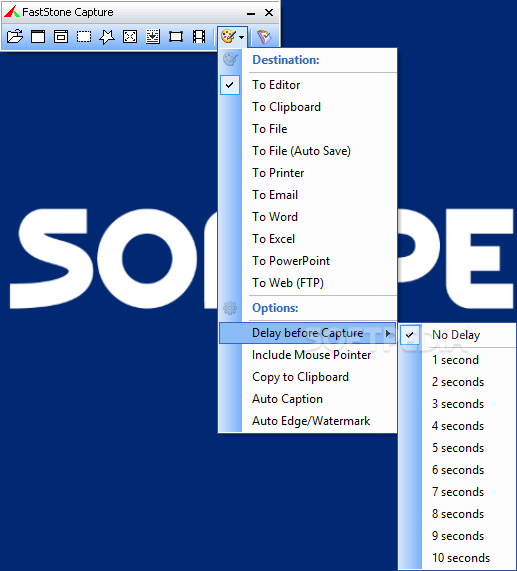Select No Delay option
This screenshot has height=571, width=517.
458,335
